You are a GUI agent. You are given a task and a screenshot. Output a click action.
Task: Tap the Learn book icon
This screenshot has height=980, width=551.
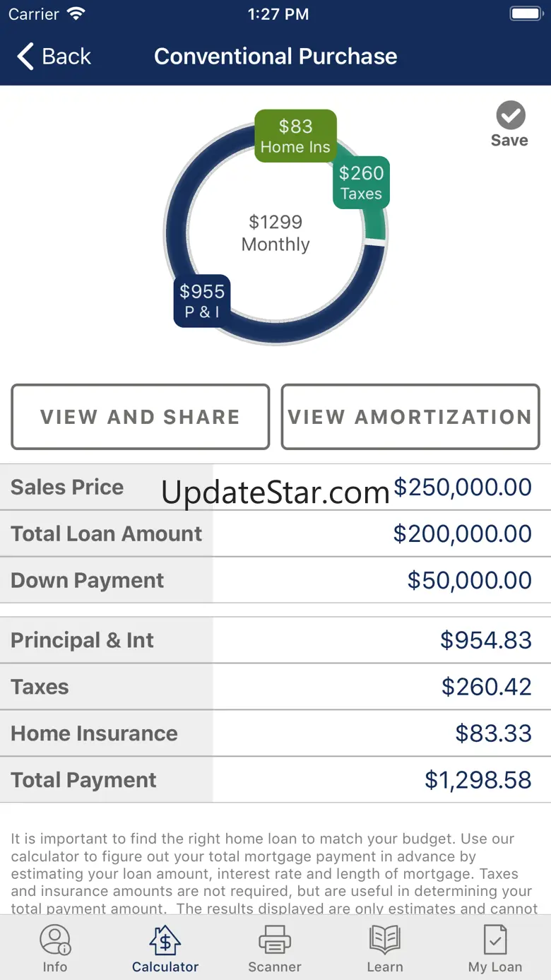pyautogui.click(x=385, y=940)
